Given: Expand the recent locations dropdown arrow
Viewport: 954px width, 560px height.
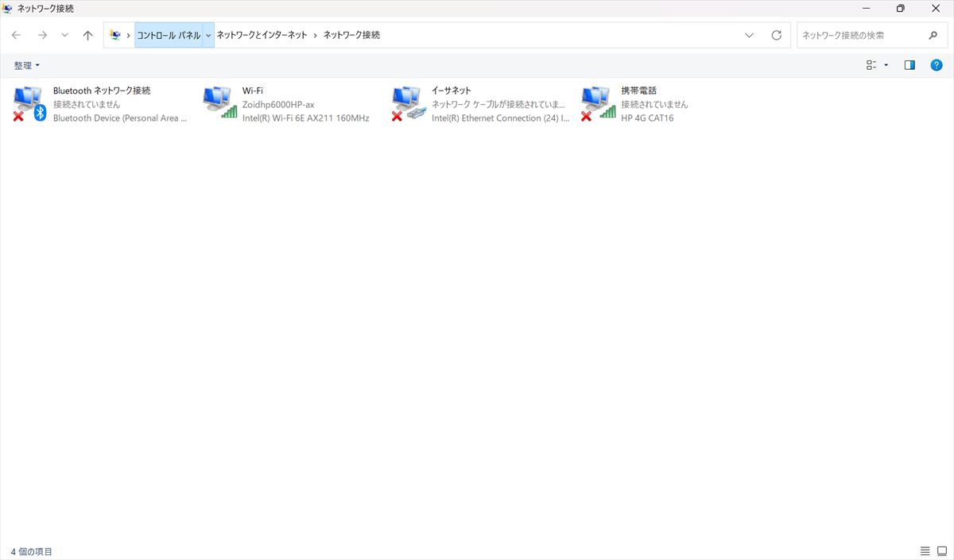Looking at the screenshot, I should (64, 36).
